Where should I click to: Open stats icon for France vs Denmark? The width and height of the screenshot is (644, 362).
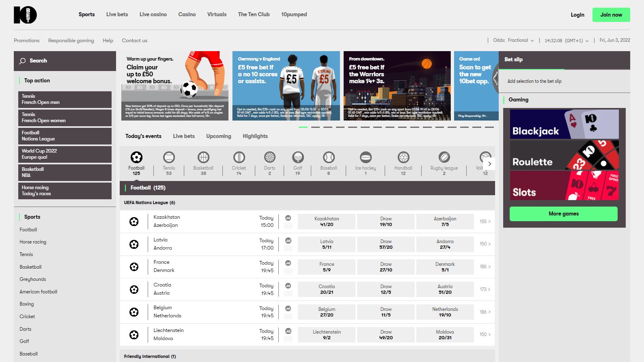pyautogui.click(x=288, y=263)
